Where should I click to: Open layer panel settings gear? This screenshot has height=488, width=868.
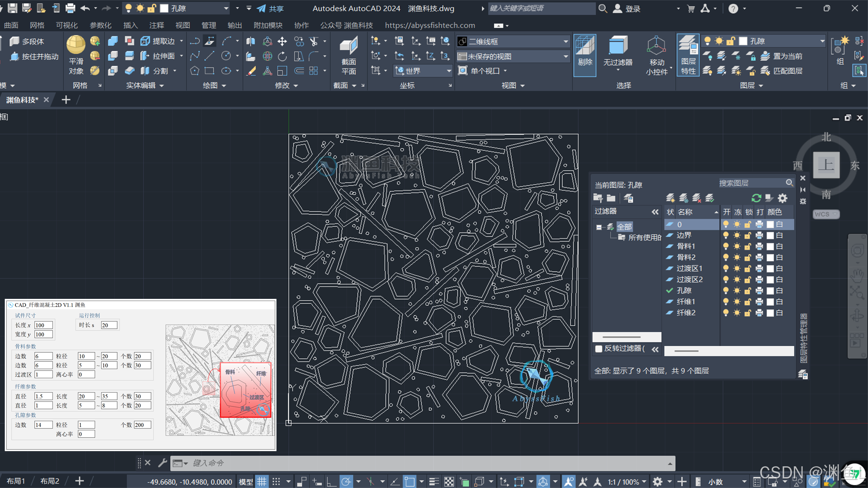click(783, 198)
